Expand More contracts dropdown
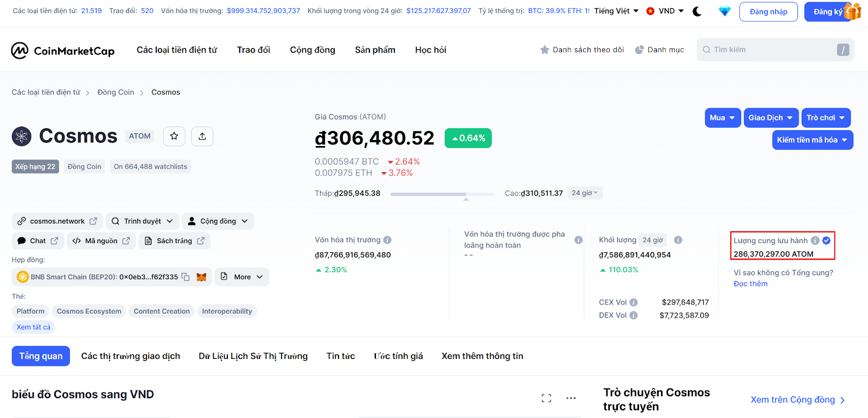 (x=242, y=277)
